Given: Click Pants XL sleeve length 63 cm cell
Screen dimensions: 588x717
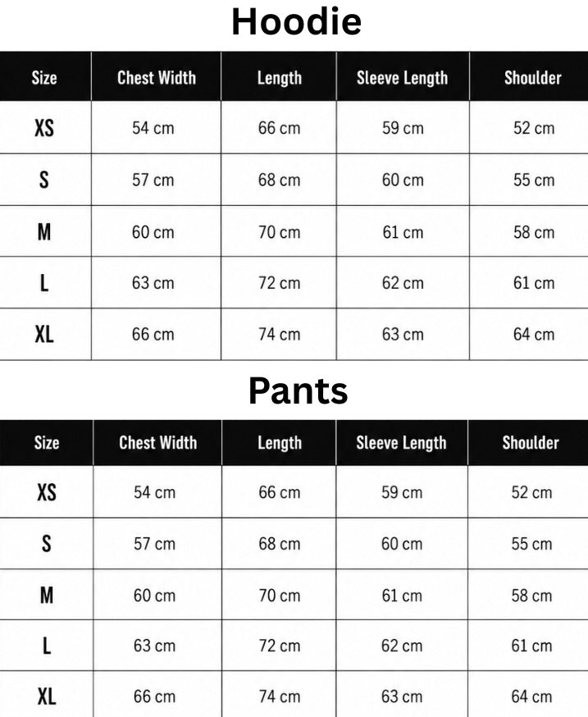Looking at the screenshot, I should (x=402, y=696).
